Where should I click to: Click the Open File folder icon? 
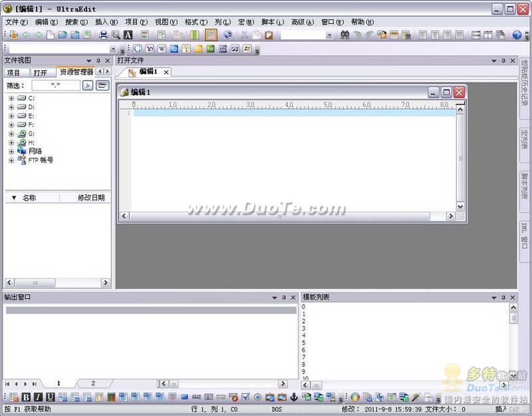[x=63, y=35]
